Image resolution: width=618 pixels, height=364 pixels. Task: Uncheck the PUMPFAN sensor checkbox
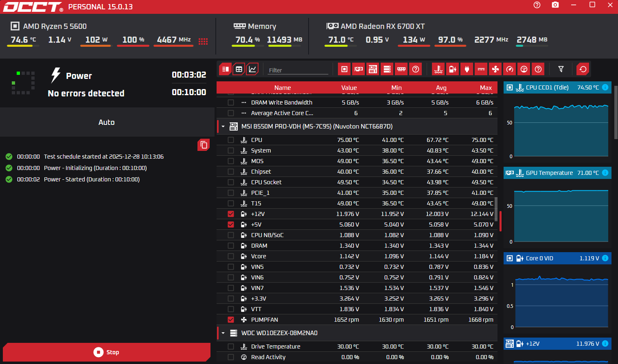pos(231,320)
